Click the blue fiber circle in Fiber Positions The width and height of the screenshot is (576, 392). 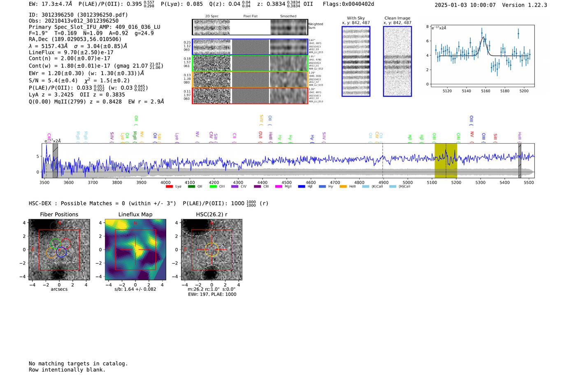[61, 252]
